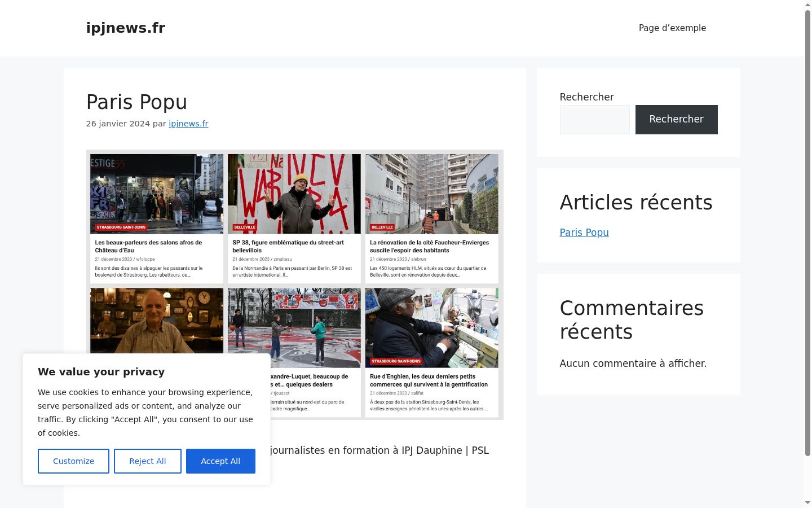Click 'We value your privacy' heading
The height and width of the screenshot is (508, 812).
[x=101, y=371]
